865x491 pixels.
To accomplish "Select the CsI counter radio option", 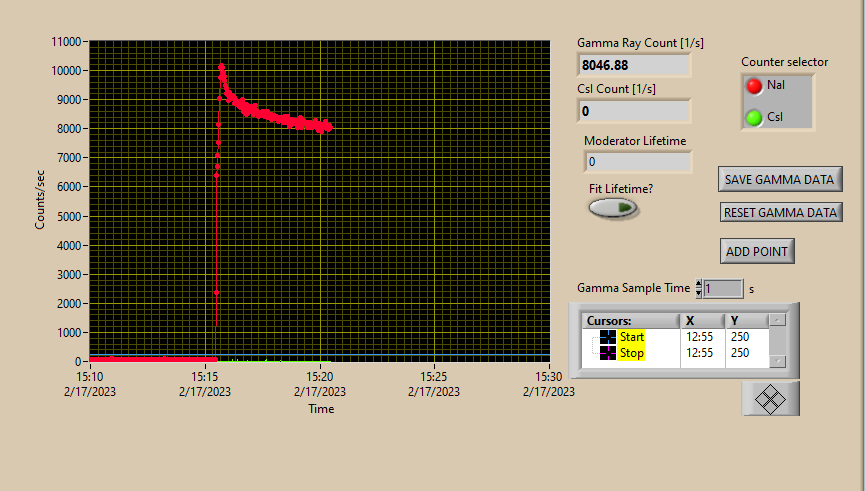I will coord(754,118).
